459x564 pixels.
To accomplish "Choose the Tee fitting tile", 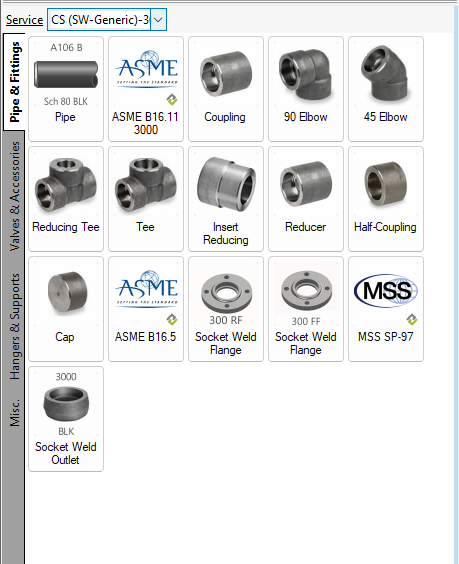I will 146,199.
